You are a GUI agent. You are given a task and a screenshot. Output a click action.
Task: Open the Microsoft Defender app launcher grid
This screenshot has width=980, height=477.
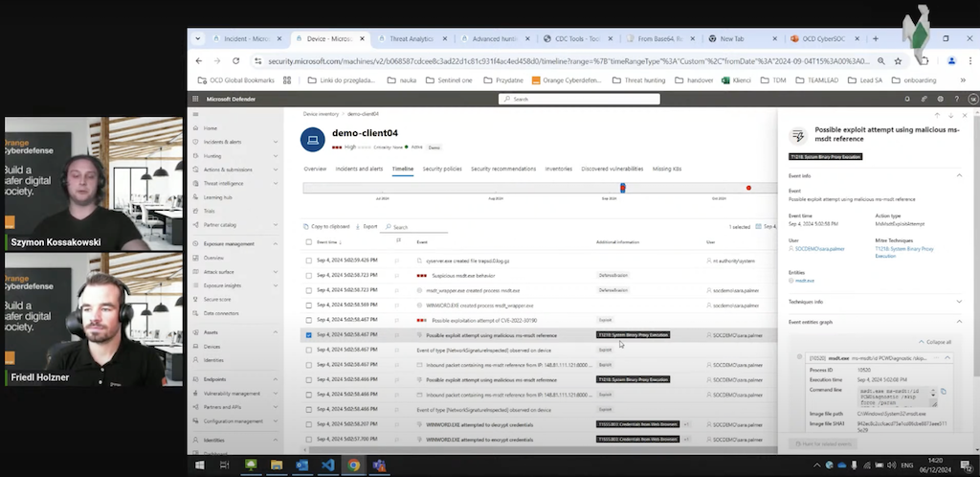(x=197, y=99)
